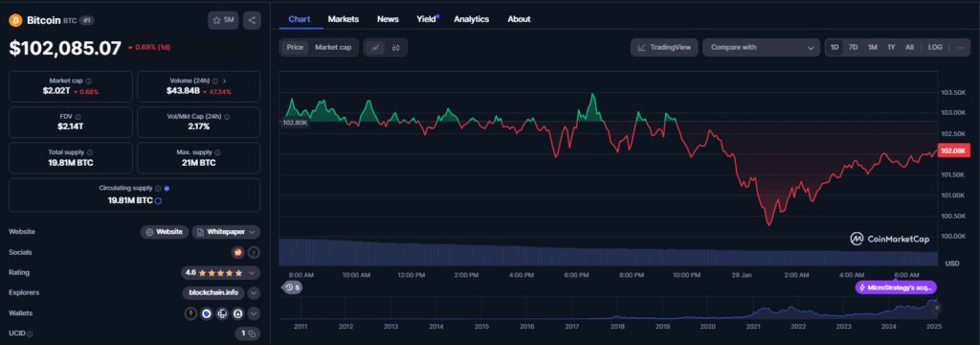Switch to the Markets tab
This screenshot has height=345, width=980.
point(344,19)
